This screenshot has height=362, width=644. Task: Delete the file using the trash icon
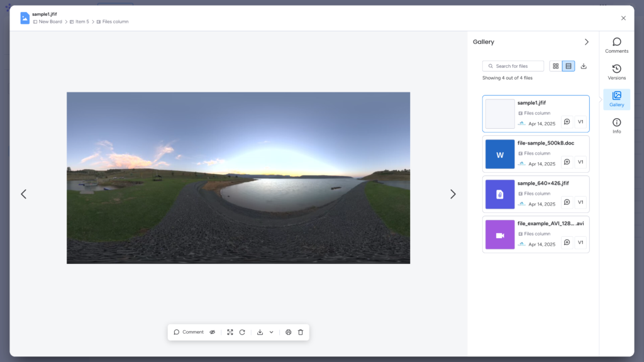300,332
